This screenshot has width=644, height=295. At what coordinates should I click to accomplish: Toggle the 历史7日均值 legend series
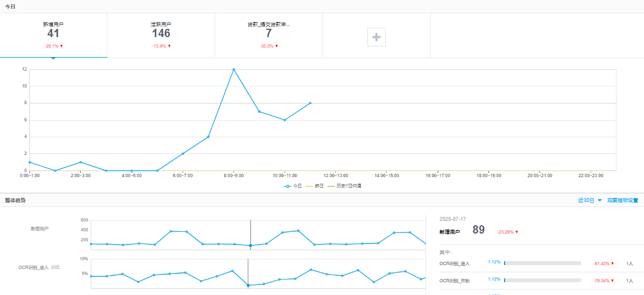(344, 186)
